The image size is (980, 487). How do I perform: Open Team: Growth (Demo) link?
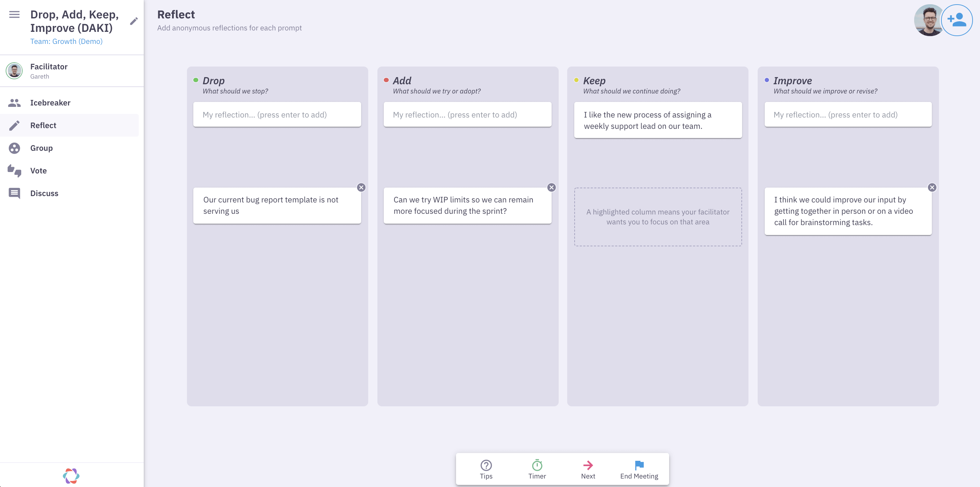(x=66, y=41)
